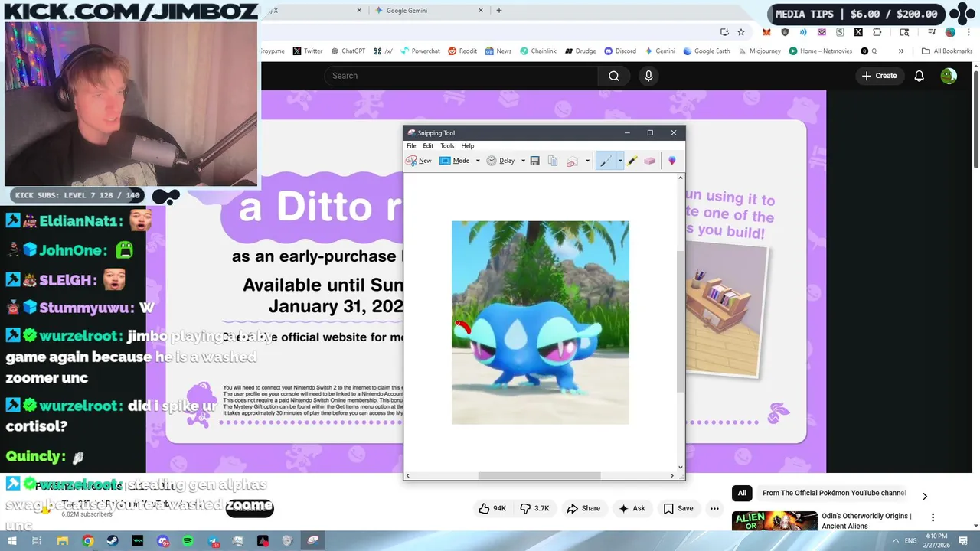980x551 pixels.
Task: Click the bookmark star icon in address bar
Action: (x=741, y=32)
